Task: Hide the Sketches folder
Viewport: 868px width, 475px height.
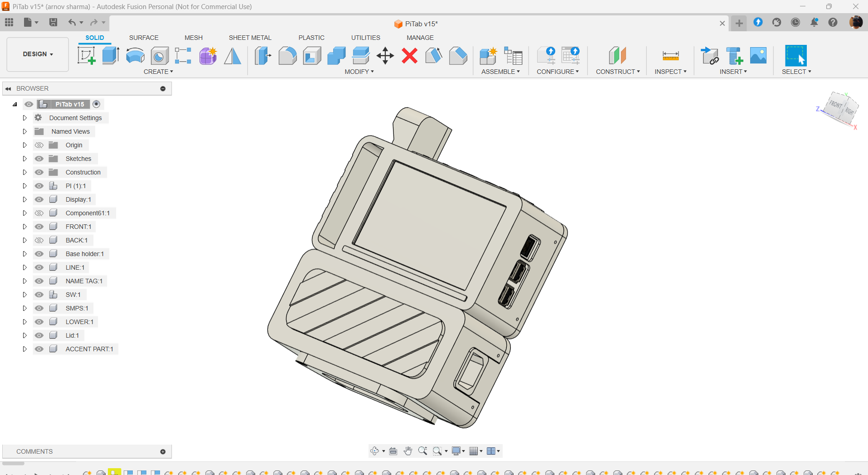Action: click(x=39, y=159)
